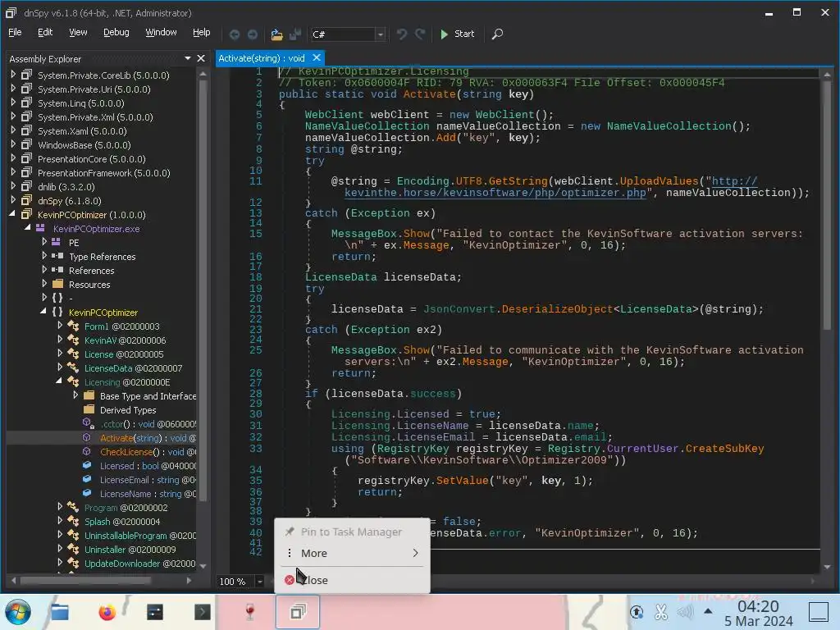Open the Start menu orb on taskbar

[18, 612]
